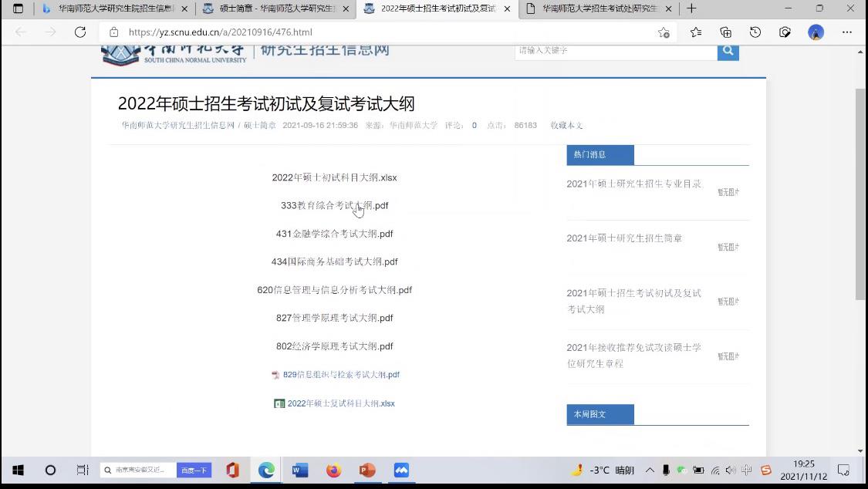Screen dimensions: 868x489
Task: Launch Firefox from the taskbar
Action: pyautogui.click(x=333, y=470)
